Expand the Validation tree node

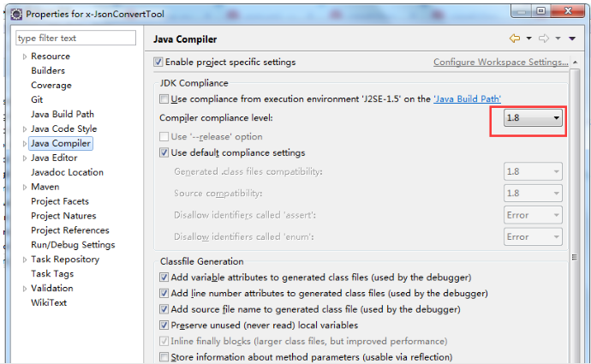tap(25, 289)
